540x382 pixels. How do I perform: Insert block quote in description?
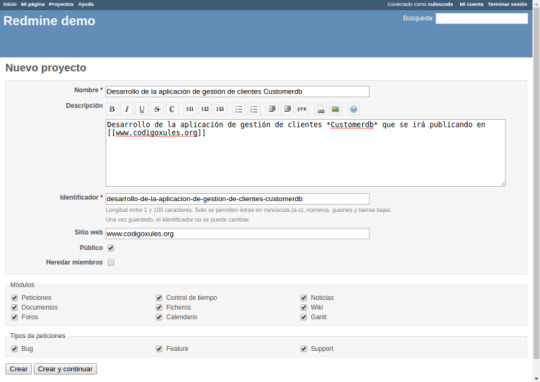272,109
